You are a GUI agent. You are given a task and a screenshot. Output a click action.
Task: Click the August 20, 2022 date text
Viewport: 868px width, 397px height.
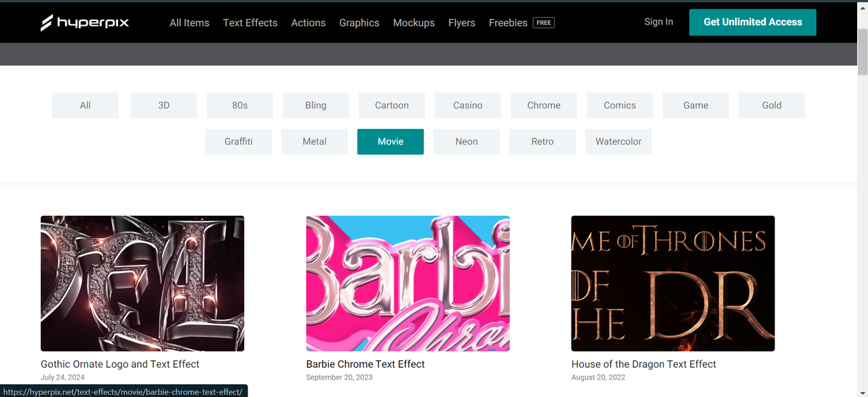[598, 377]
